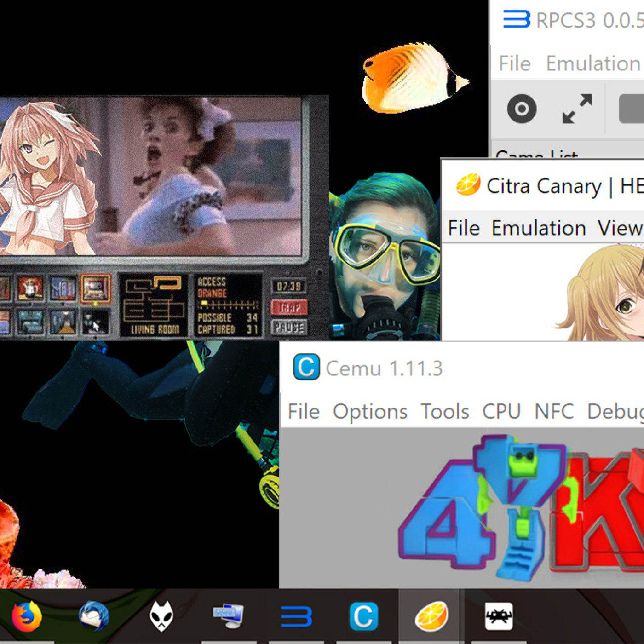Select the orange-highlighted living room camera thumbnail
Image resolution: width=644 pixels, height=644 pixels.
pos(96,288)
